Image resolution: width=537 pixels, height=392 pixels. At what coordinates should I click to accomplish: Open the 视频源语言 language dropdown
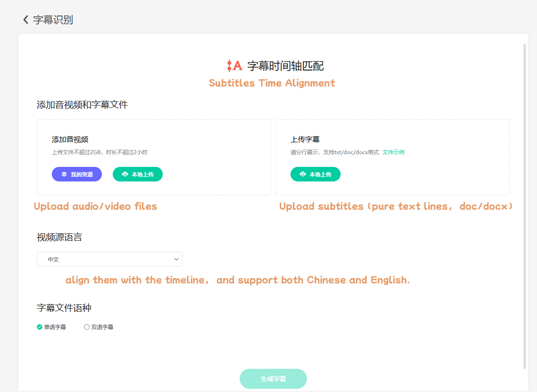(109, 259)
